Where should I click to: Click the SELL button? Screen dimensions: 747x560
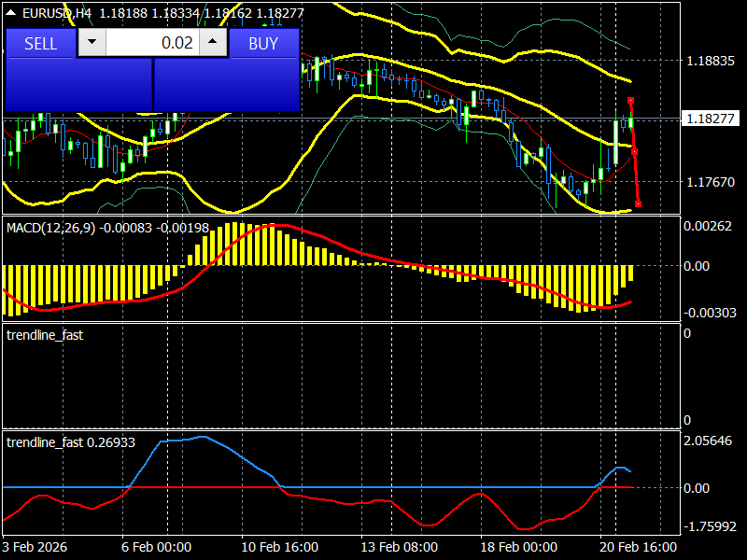[x=40, y=43]
